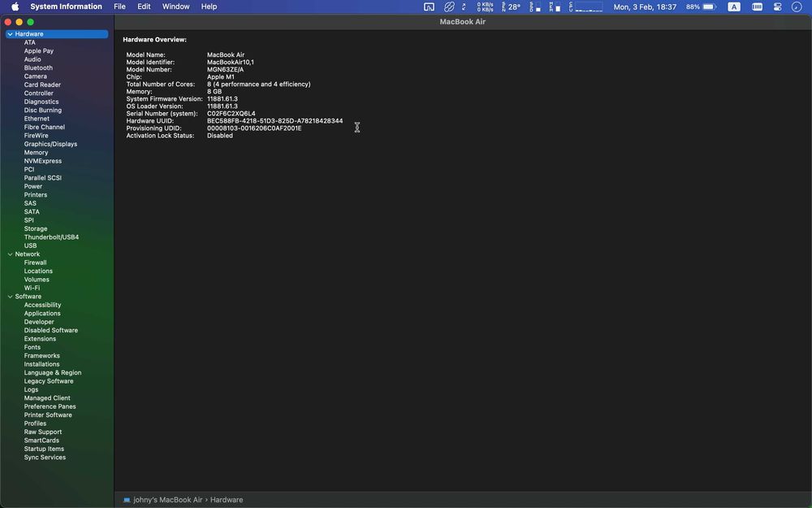Select Sync Services under Software

click(45, 458)
